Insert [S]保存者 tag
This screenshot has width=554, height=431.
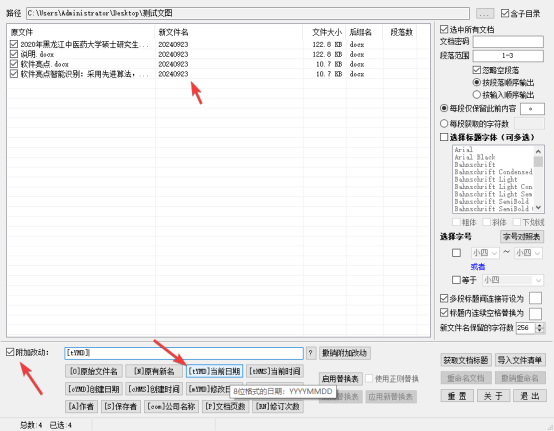tap(121, 406)
